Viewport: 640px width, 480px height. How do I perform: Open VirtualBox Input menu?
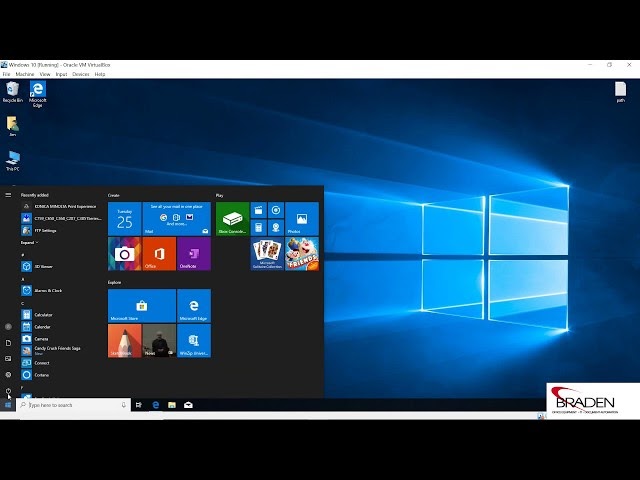pyautogui.click(x=61, y=74)
